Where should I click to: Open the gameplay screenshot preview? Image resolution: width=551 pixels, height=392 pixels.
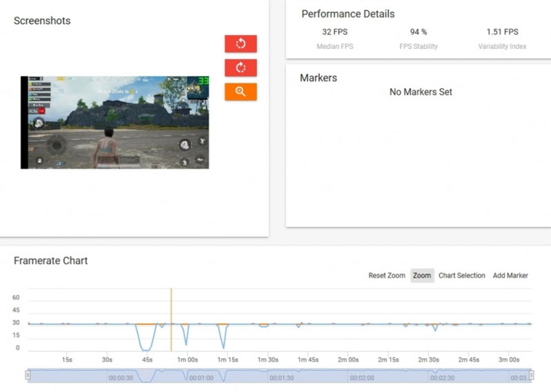pos(115,123)
